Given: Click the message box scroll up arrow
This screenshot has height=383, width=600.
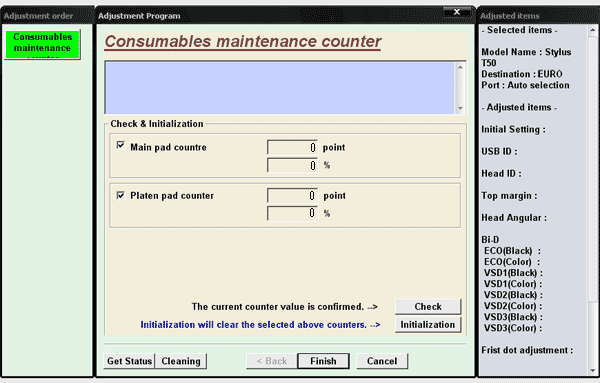Looking at the screenshot, I should pyautogui.click(x=460, y=67).
